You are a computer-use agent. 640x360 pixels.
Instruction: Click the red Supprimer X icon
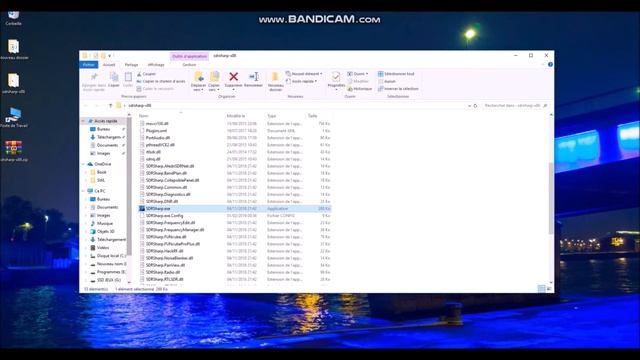[x=233, y=77]
